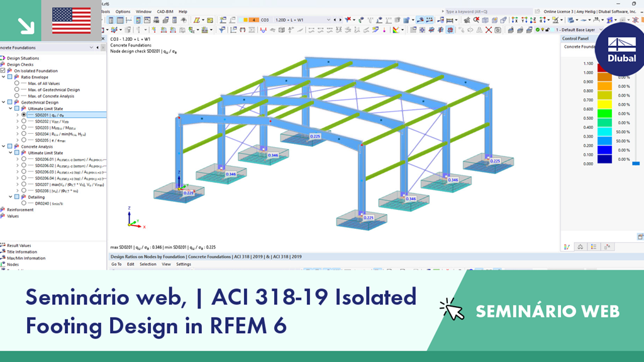Click the result diagram curve icon
The image size is (644, 362).
264,30
